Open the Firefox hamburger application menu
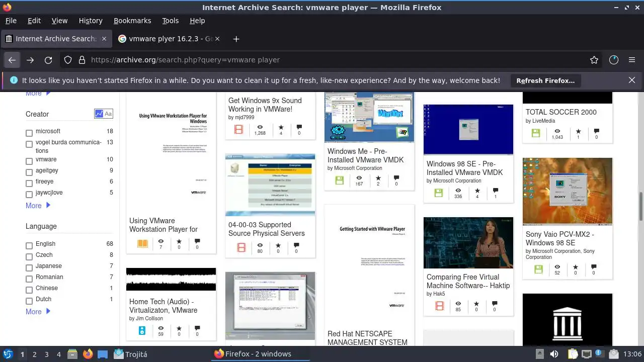 click(x=632, y=60)
